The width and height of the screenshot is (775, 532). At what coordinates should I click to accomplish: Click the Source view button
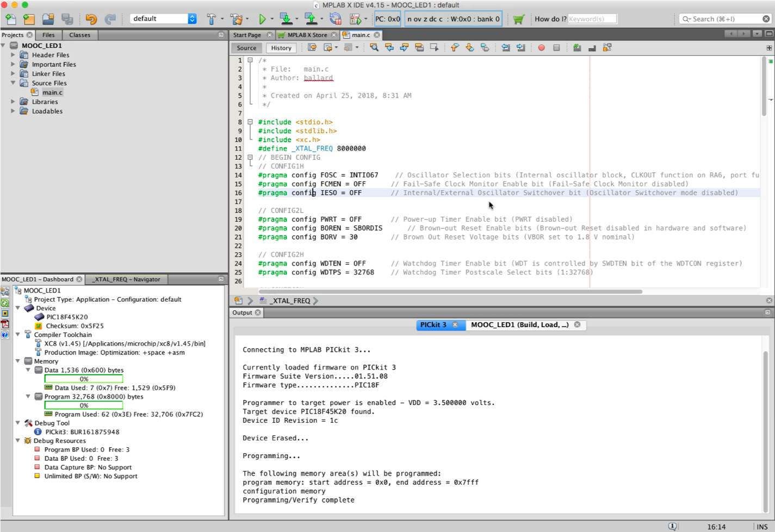click(x=246, y=48)
